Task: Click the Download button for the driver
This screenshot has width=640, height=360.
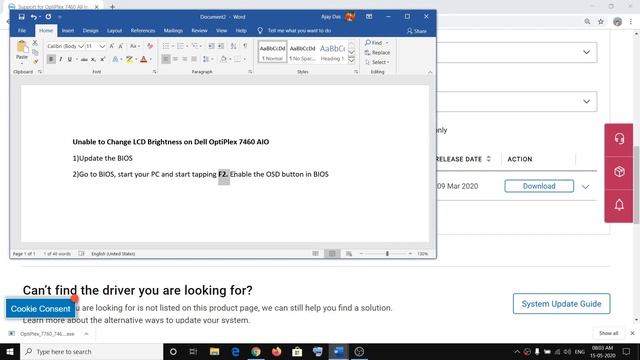Action: pyautogui.click(x=539, y=186)
